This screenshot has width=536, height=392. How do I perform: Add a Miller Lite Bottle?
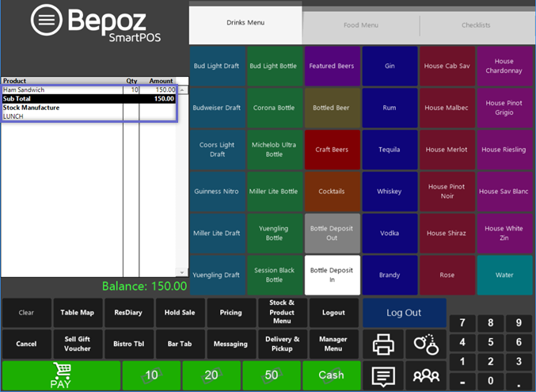pos(274,192)
